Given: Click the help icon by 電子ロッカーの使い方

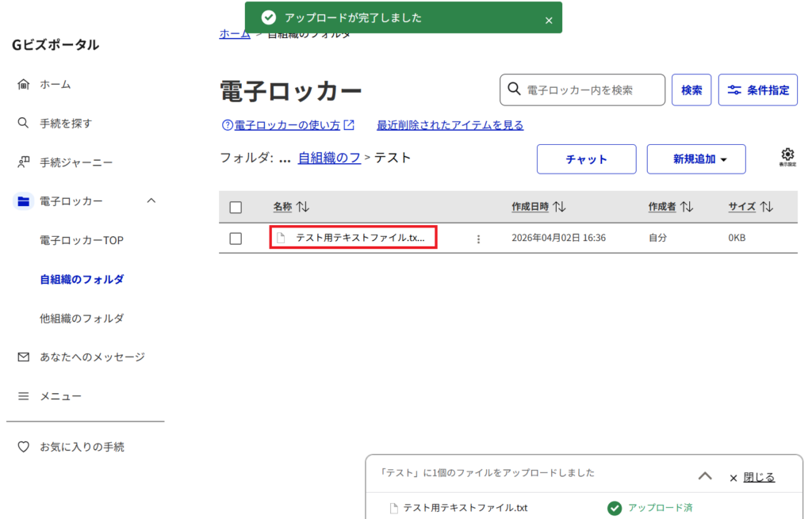Looking at the screenshot, I should tap(228, 125).
